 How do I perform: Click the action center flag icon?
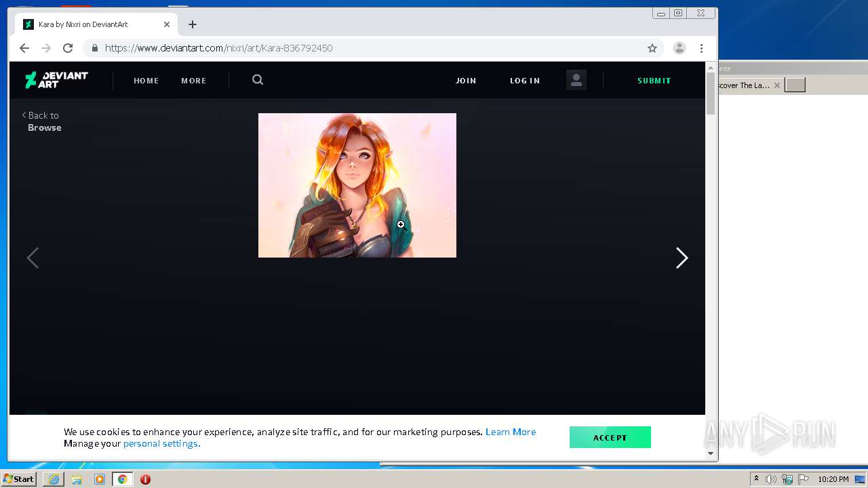tap(803, 479)
